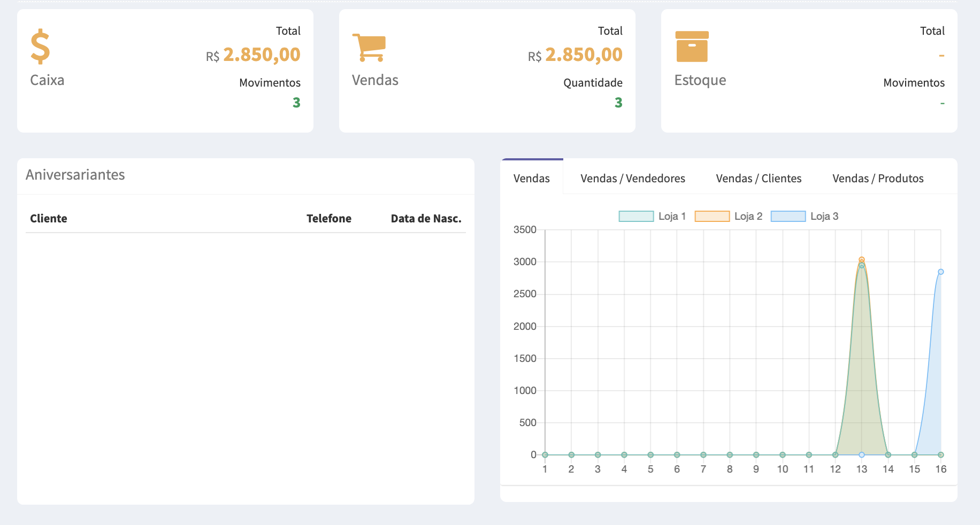Click the Vendas card label
The width and height of the screenshot is (980, 525).
(375, 80)
